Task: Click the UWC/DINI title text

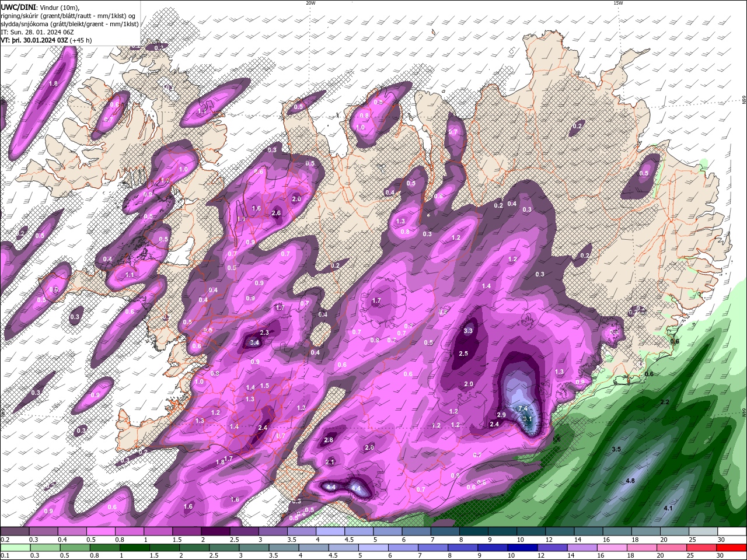Action: coord(19,6)
